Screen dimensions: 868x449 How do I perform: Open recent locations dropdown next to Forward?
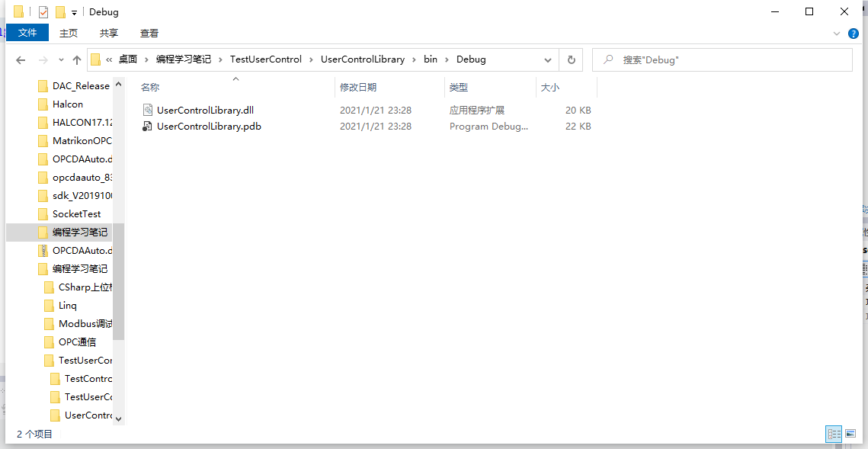pyautogui.click(x=61, y=59)
